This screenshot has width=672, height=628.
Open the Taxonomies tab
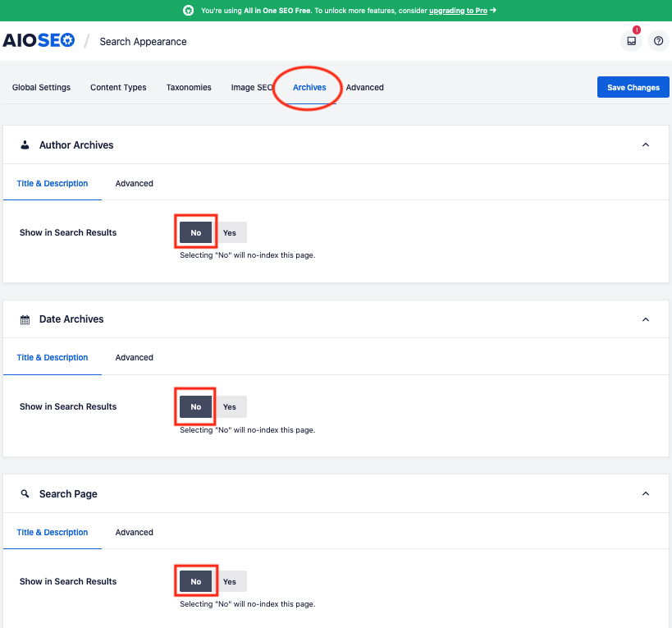(189, 88)
